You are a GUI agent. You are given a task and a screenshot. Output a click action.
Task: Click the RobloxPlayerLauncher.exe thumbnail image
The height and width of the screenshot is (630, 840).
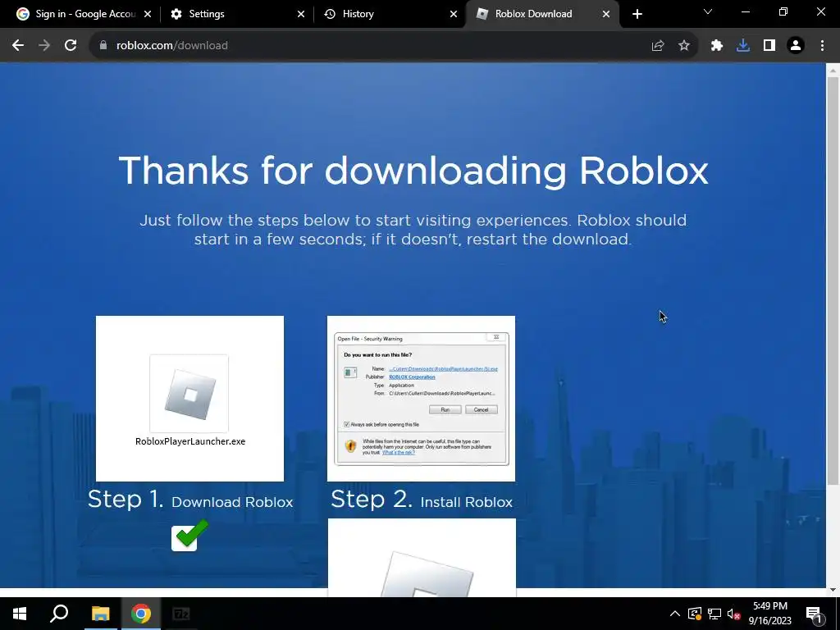tap(189, 399)
